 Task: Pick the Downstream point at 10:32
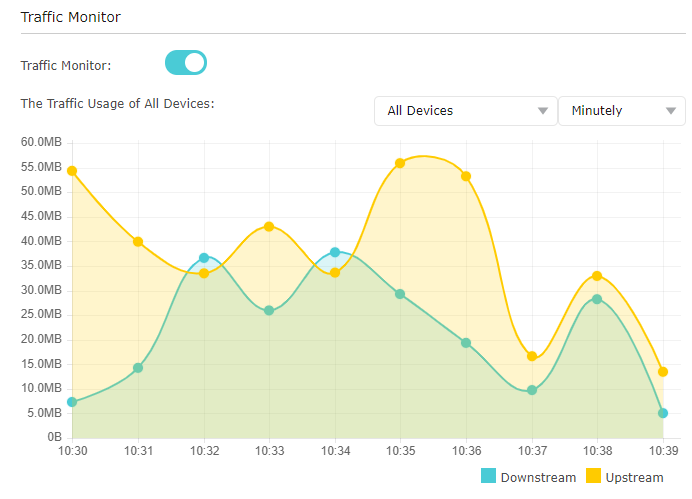pyautogui.click(x=204, y=258)
